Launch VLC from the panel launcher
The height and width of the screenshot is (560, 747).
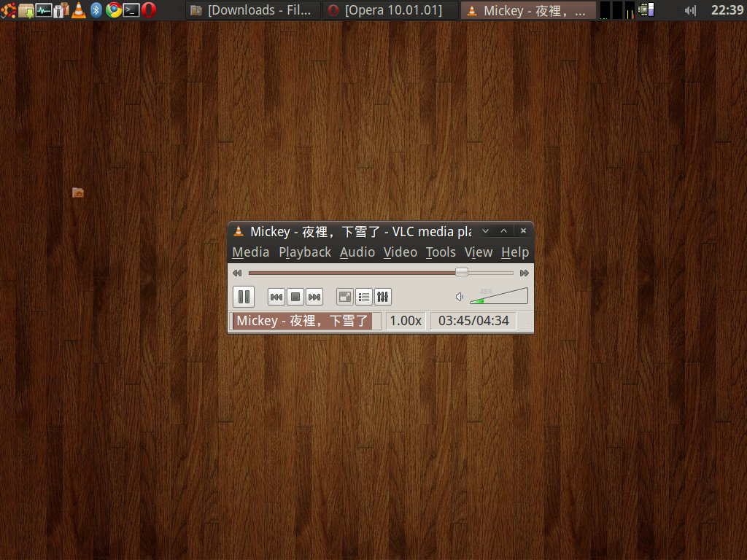[x=79, y=10]
